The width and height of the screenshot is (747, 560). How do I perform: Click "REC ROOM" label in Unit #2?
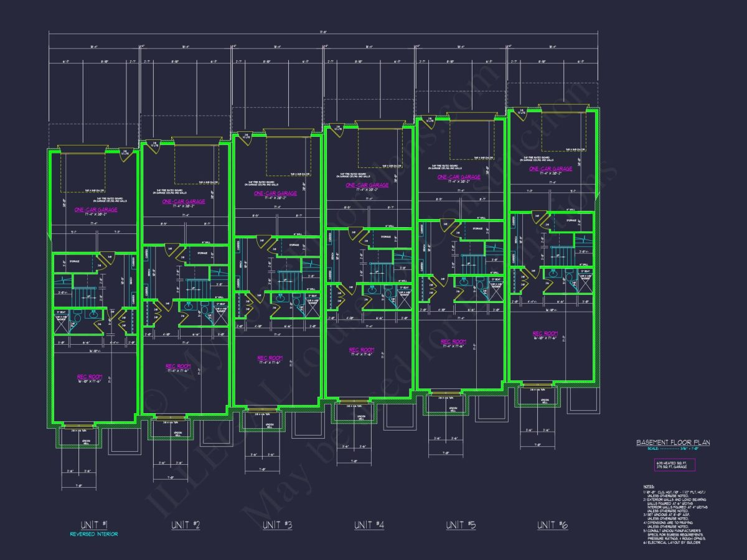(178, 366)
